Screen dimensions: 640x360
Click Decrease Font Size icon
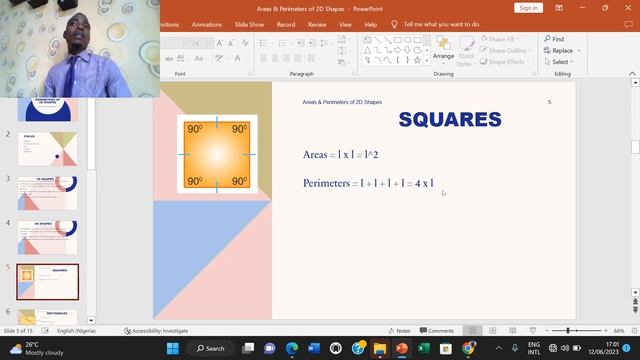231,43
